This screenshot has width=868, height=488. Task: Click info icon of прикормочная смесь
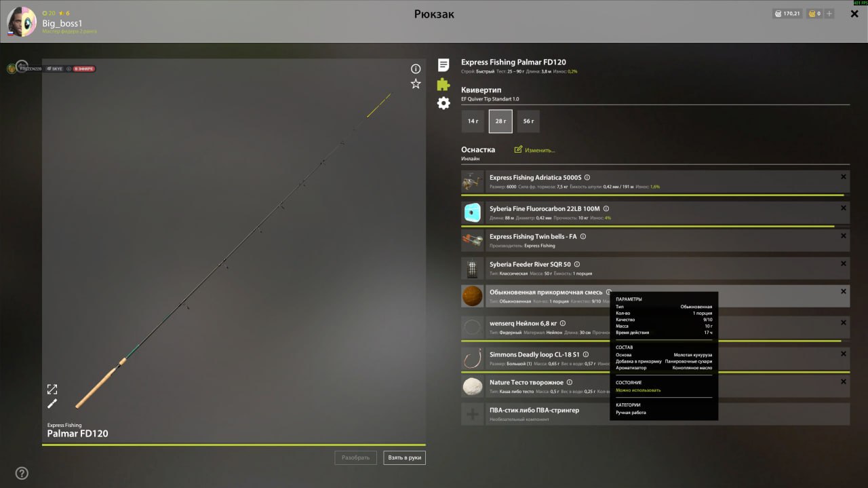(608, 292)
